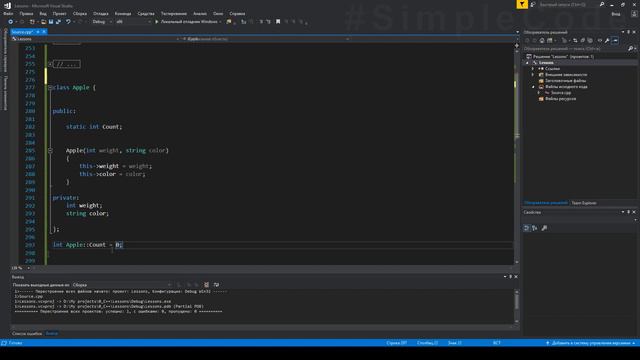Collapse the class Apple block
Image resolution: width=640 pixels, height=360 pixels.
[50, 88]
